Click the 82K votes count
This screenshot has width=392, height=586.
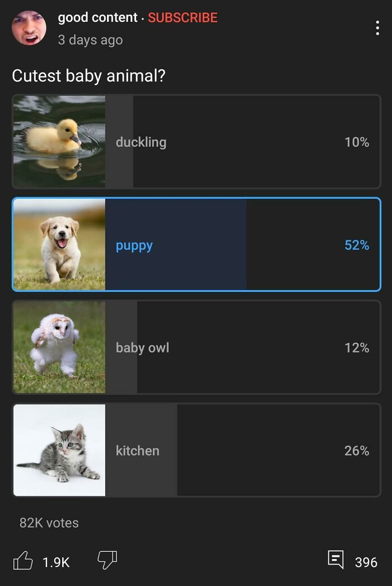(49, 523)
